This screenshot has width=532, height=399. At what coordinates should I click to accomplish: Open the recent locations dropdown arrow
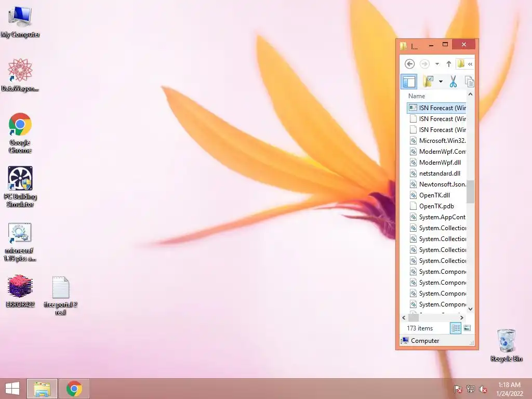[437, 64]
